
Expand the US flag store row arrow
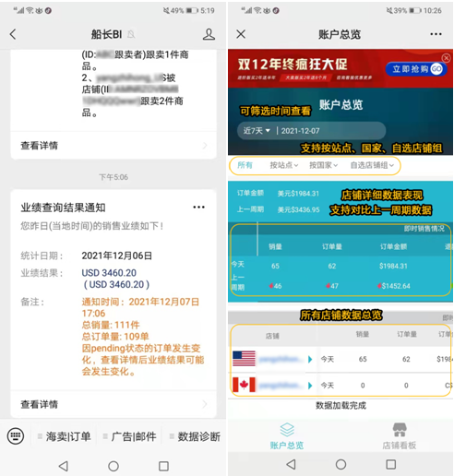click(310, 359)
